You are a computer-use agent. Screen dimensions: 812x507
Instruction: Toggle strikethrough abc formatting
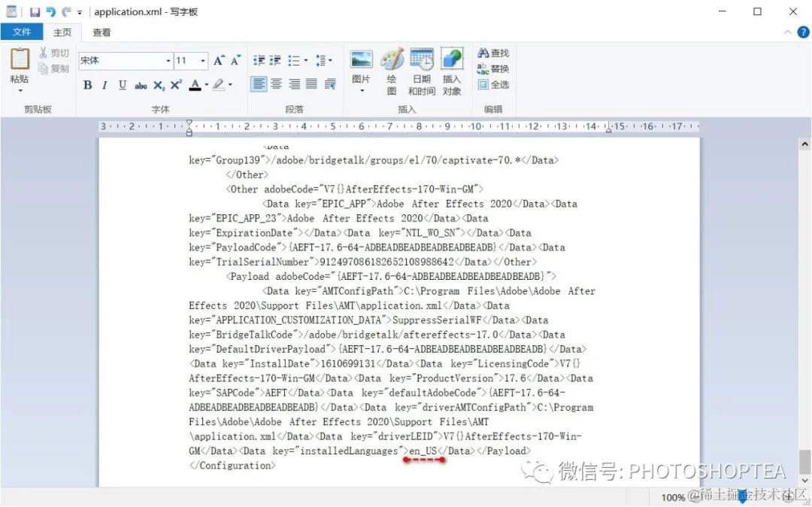pyautogui.click(x=141, y=86)
